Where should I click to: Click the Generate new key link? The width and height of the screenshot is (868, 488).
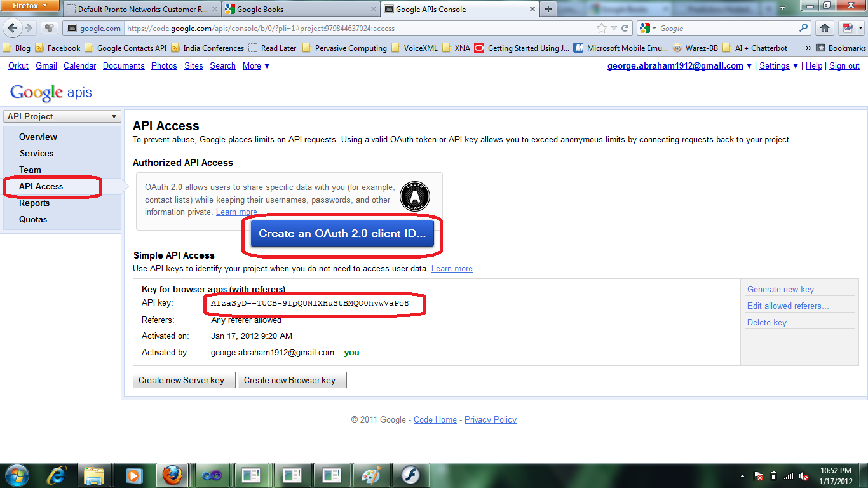pyautogui.click(x=783, y=289)
